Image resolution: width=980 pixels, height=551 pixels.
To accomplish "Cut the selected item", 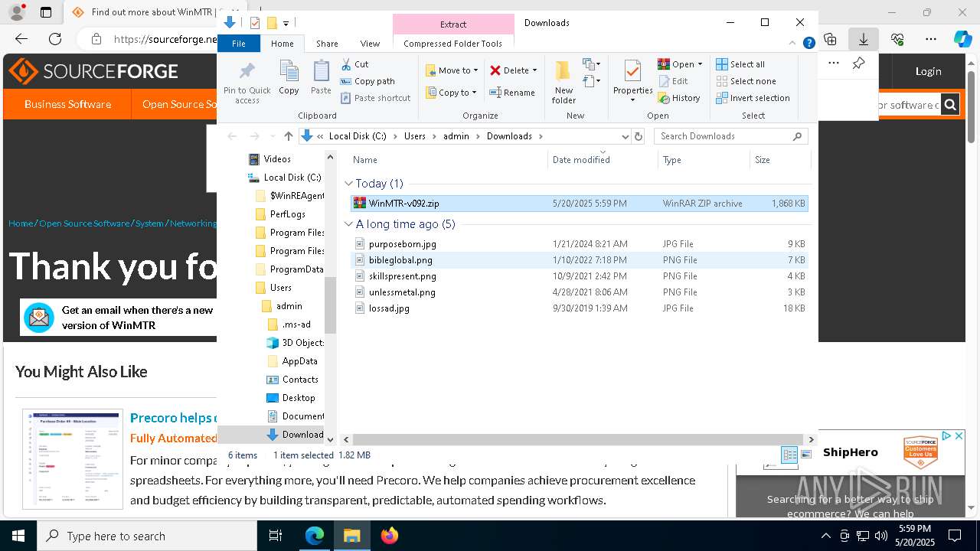I will (354, 64).
